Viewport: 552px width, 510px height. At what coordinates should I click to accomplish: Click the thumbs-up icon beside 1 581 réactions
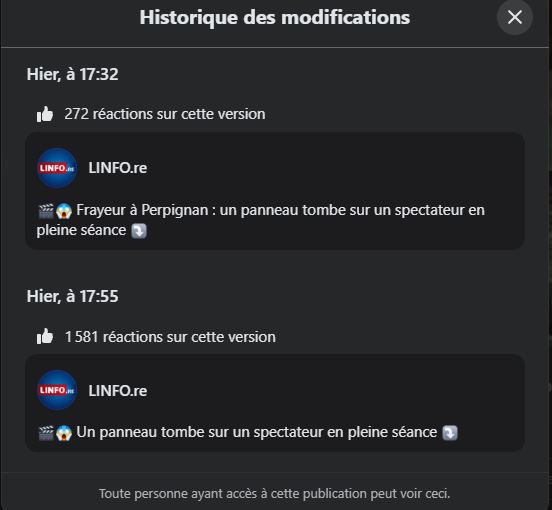(x=45, y=336)
